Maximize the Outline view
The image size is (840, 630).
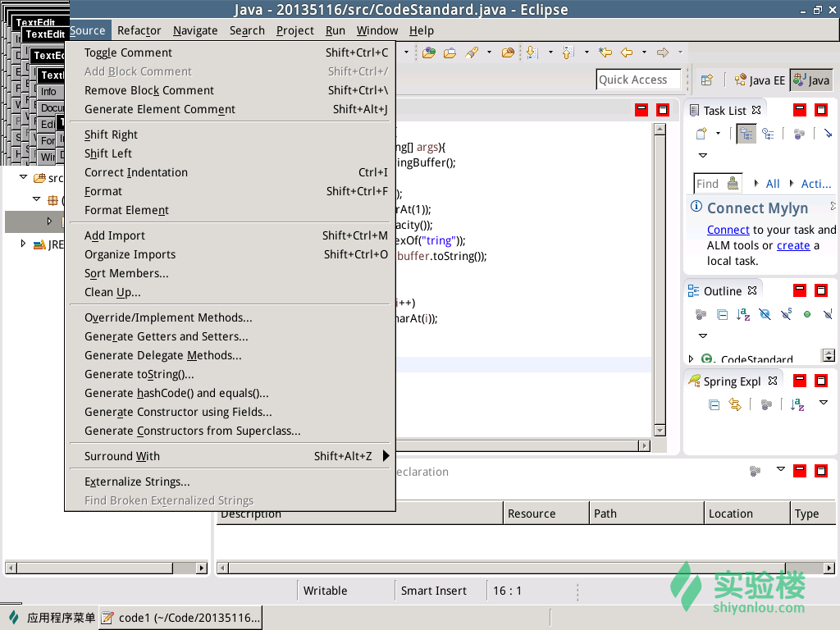821,290
